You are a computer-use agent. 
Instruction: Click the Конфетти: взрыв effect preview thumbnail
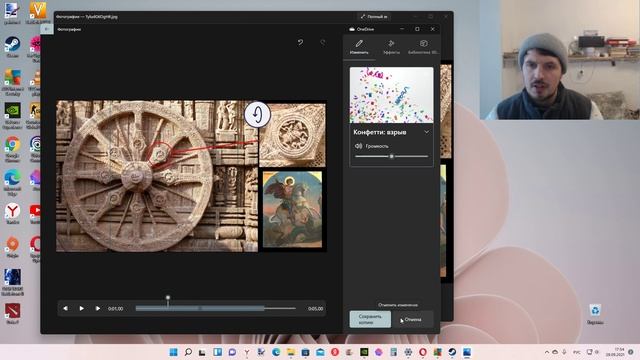(x=391, y=95)
